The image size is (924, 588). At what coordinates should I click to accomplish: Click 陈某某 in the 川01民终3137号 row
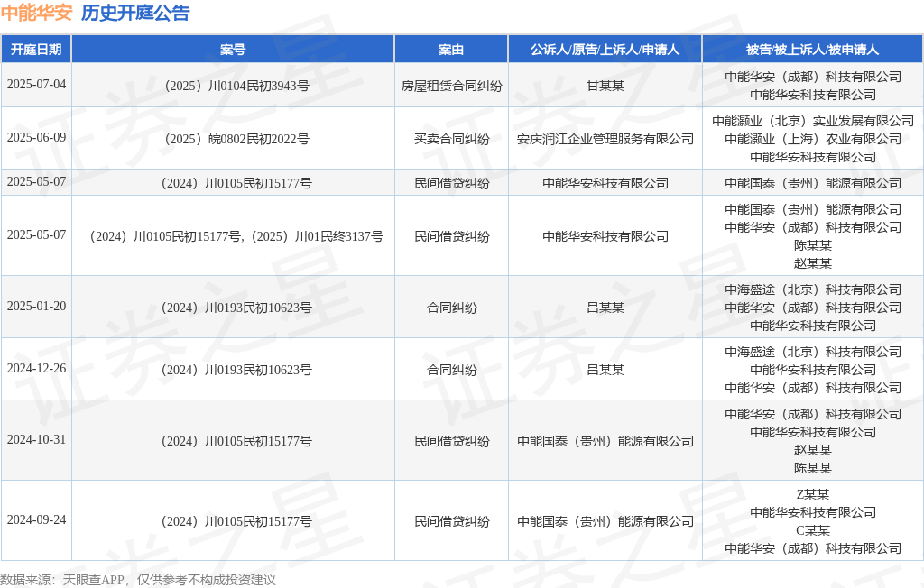click(x=813, y=245)
